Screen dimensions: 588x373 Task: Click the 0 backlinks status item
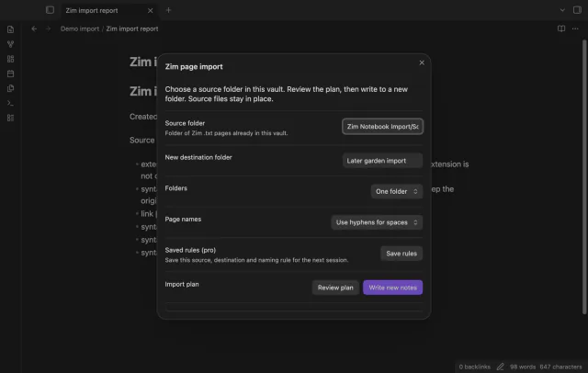click(474, 367)
